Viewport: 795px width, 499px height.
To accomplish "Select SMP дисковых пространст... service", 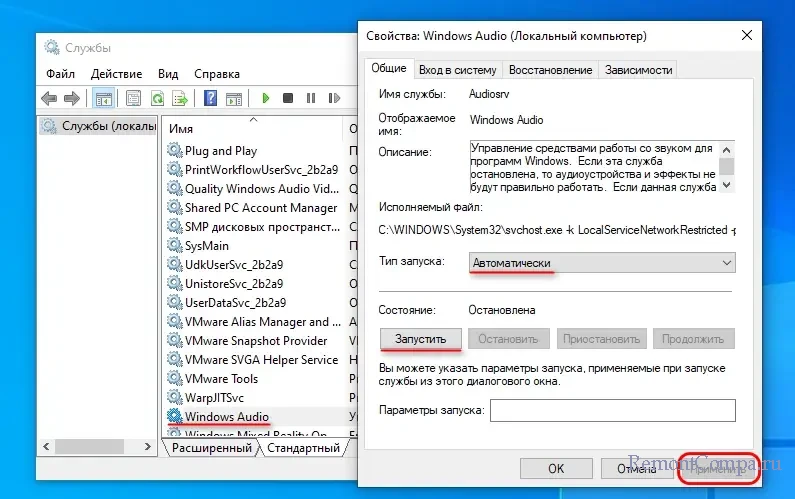I will click(261, 227).
